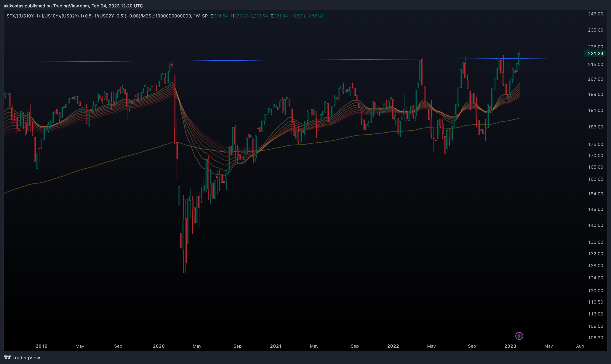The height and width of the screenshot is (364, 611).
Task: Click the 2019 label on the time axis
Action: pyautogui.click(x=41, y=346)
